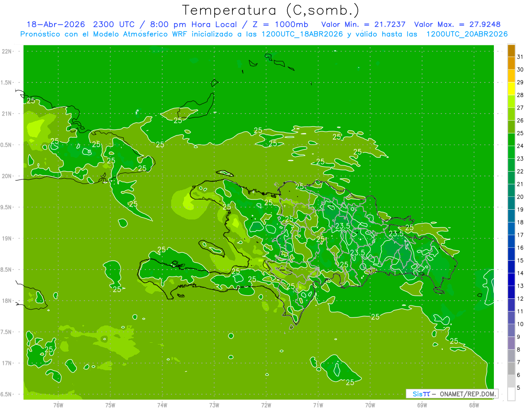Click the 18N latitude axis label
Viewport: 532px width, 411px height.
[x=8, y=301]
